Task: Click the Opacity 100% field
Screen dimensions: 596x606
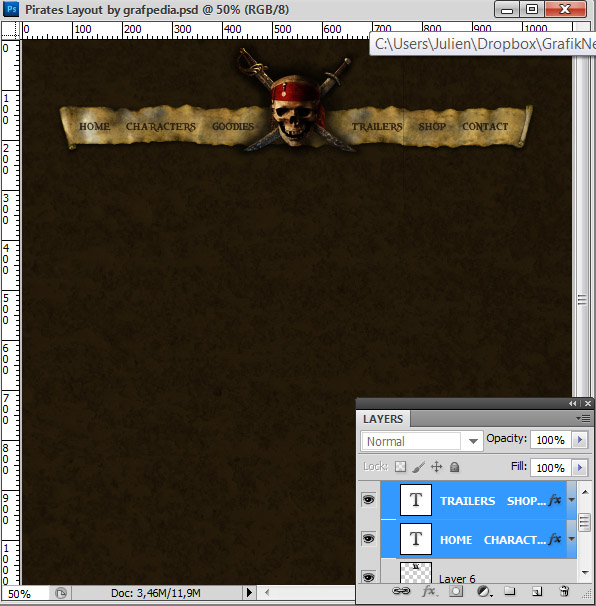Action: click(x=551, y=440)
